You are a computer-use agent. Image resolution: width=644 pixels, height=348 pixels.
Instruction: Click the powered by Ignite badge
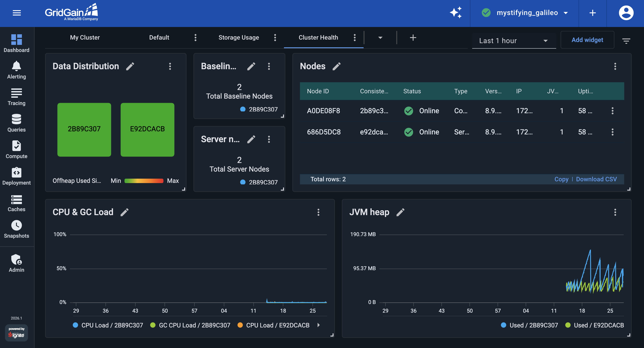point(17,333)
